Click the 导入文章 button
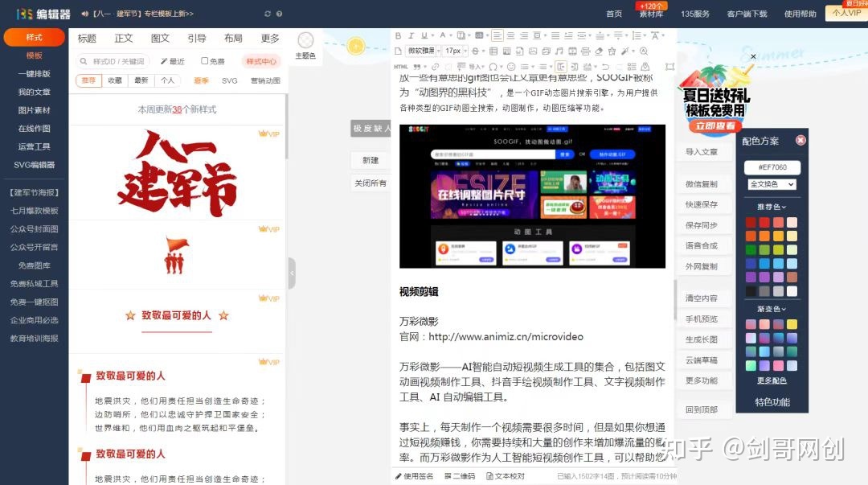Viewport: 868px width, 485px height. pos(701,151)
